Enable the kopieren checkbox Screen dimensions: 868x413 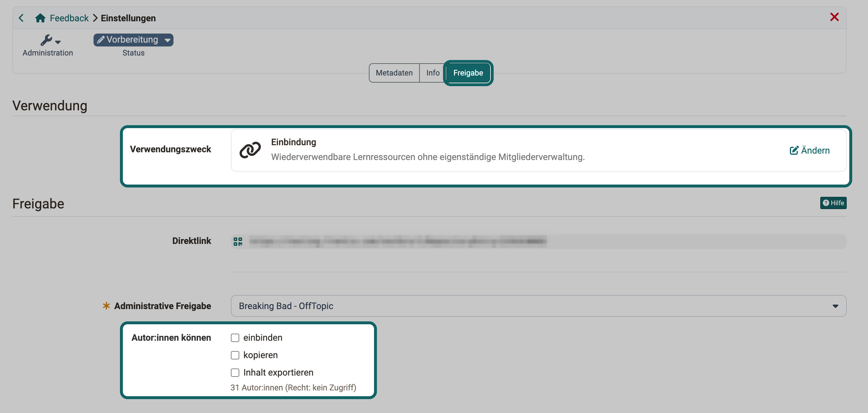click(235, 355)
